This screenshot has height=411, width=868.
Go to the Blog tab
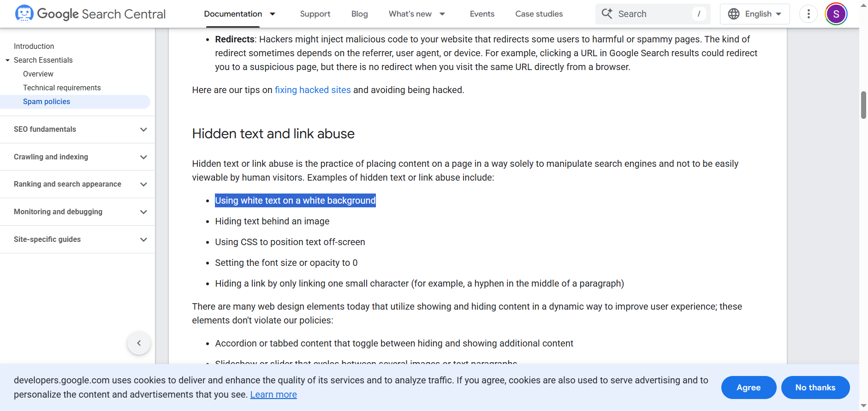359,14
